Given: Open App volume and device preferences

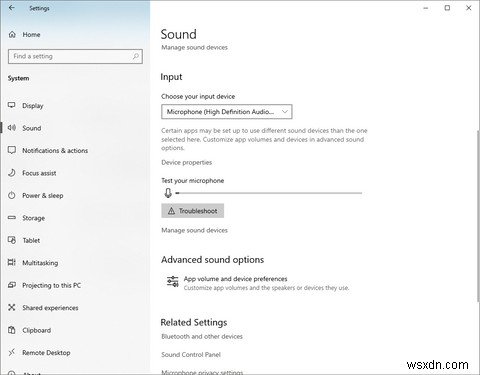Looking at the screenshot, I should click(258, 283).
